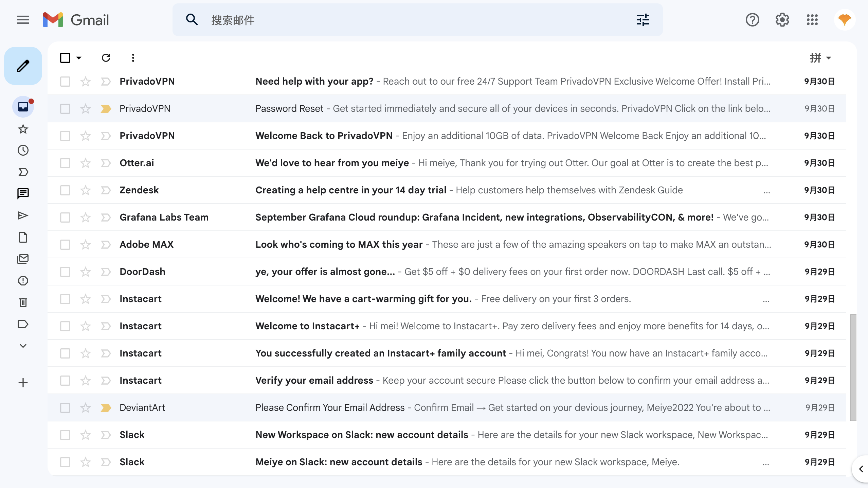Compose a new email with pencil button
Image resolution: width=868 pixels, height=488 pixels.
23,66
